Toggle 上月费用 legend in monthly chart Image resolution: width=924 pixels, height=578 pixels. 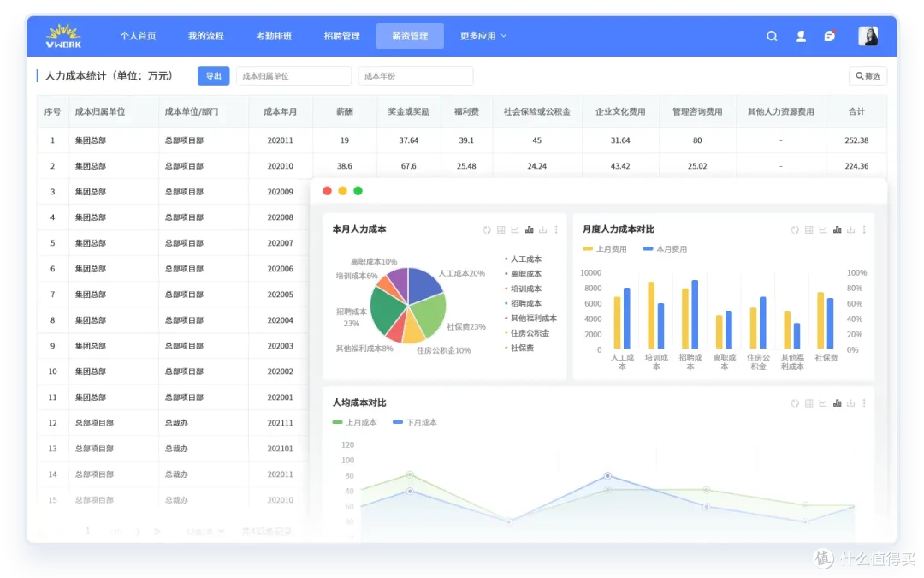(605, 249)
